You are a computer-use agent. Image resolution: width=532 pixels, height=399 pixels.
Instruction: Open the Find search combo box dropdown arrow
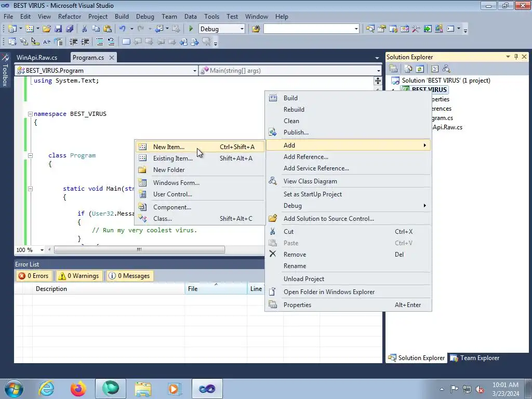point(356,29)
